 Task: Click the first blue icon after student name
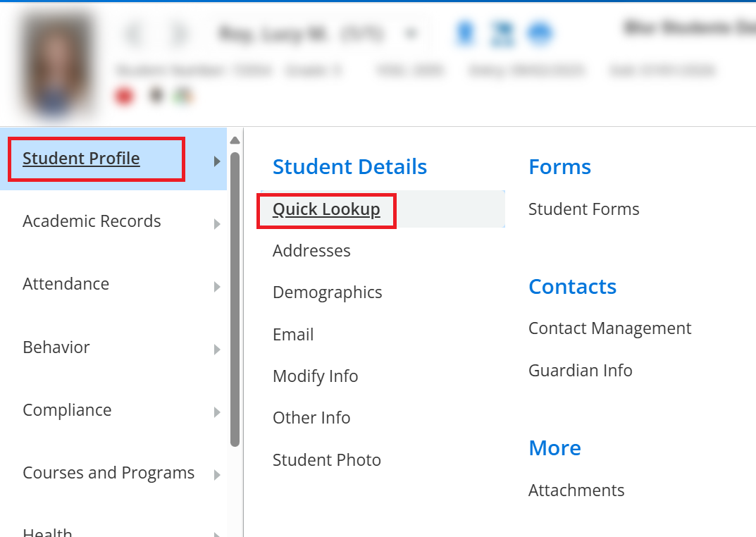pos(465,33)
